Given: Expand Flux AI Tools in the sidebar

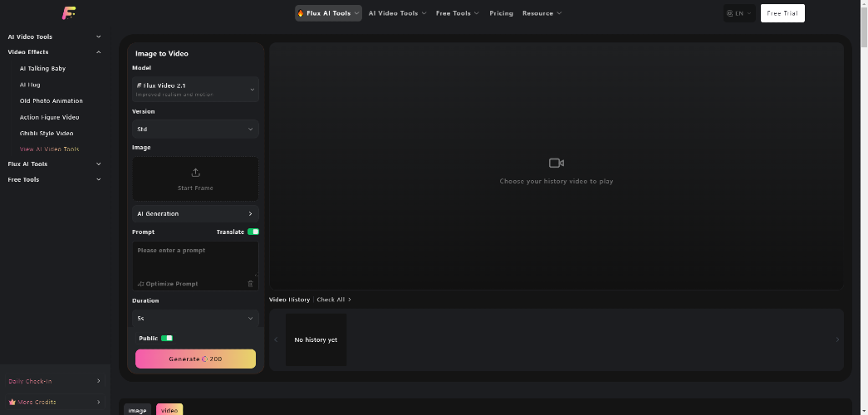Looking at the screenshot, I should point(54,164).
